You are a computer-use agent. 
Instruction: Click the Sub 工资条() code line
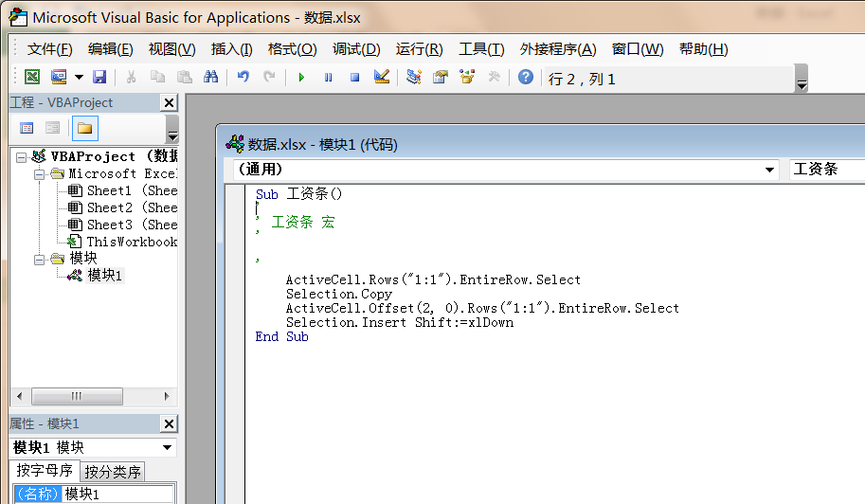point(298,194)
